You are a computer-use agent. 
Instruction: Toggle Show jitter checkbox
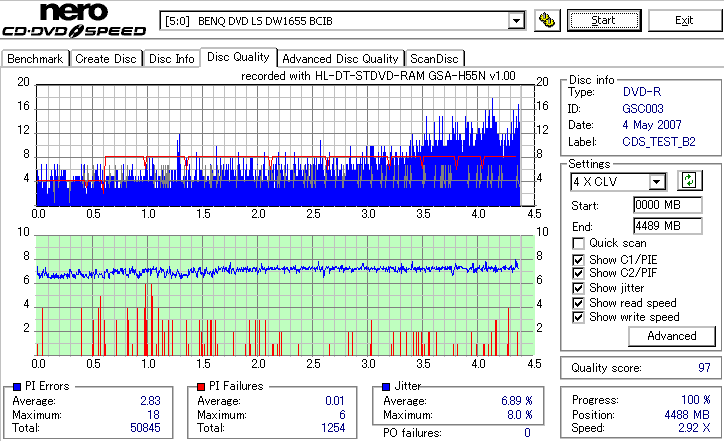click(578, 289)
